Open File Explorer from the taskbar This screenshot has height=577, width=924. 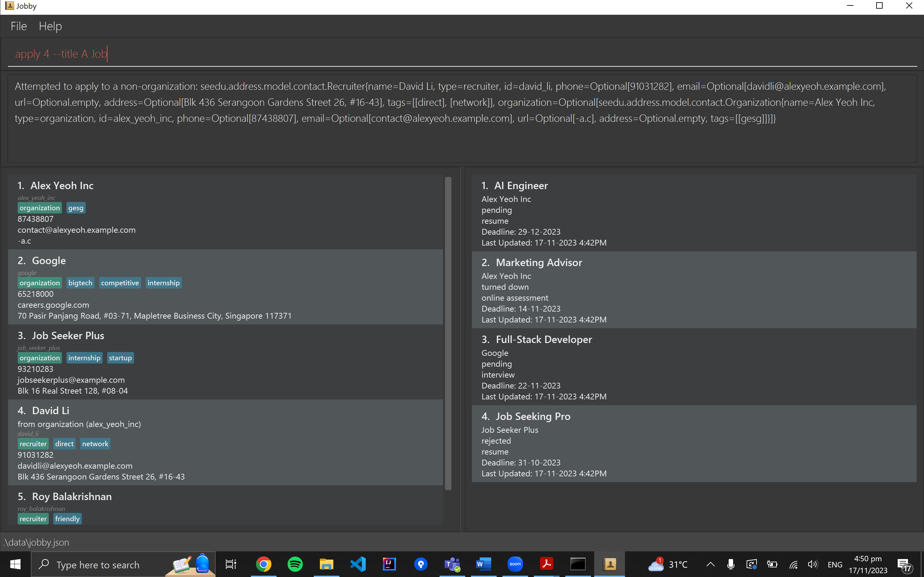click(x=326, y=564)
